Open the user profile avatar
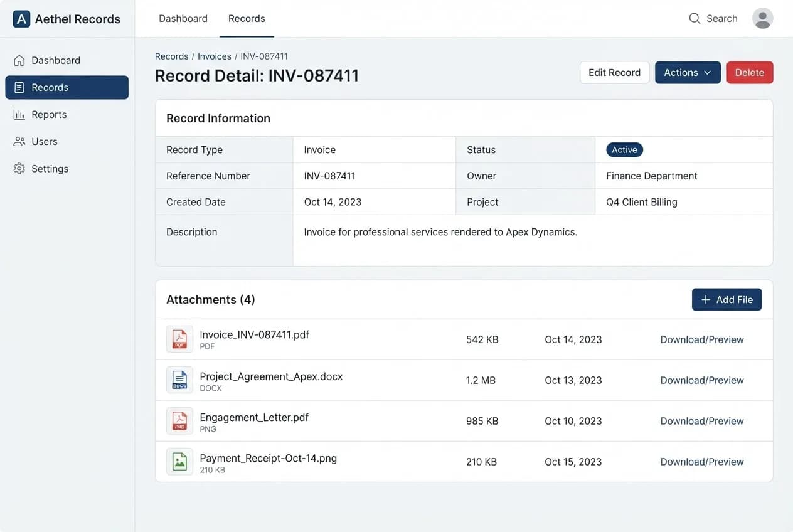This screenshot has height=532, width=793. click(x=762, y=19)
